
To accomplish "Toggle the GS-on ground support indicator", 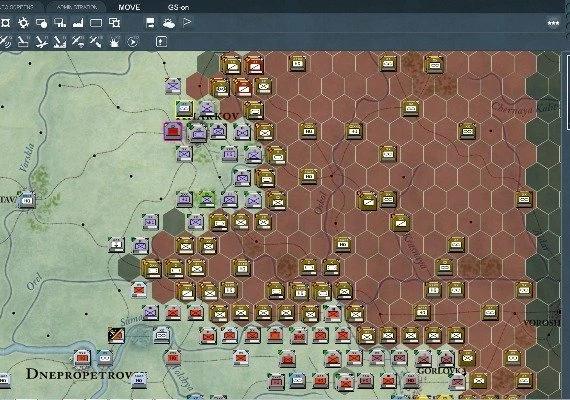I will click(178, 7).
